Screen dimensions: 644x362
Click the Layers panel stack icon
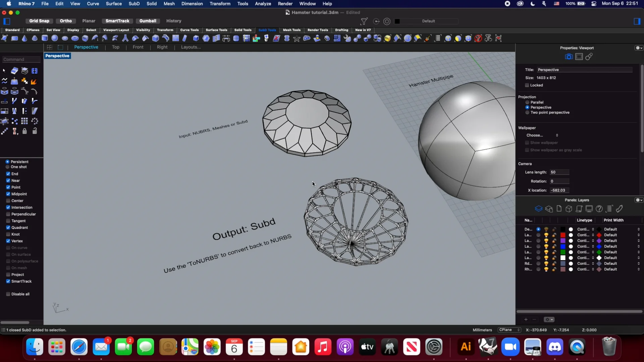[538, 209]
